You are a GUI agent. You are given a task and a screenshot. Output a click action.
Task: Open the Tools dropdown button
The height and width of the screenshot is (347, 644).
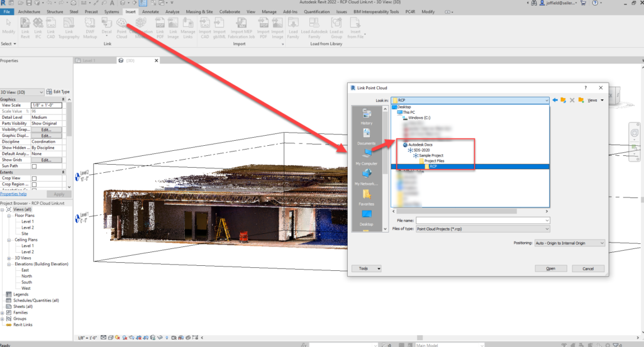[x=367, y=268]
